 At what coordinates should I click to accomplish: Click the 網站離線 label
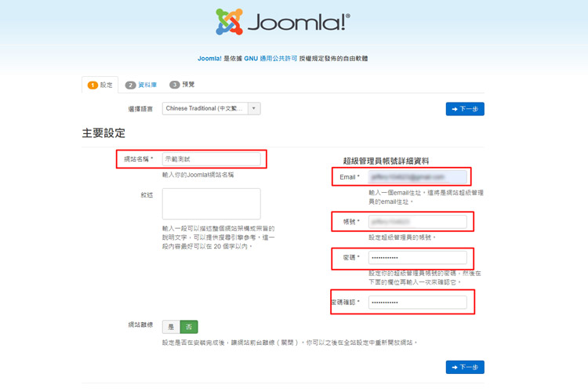(x=140, y=325)
